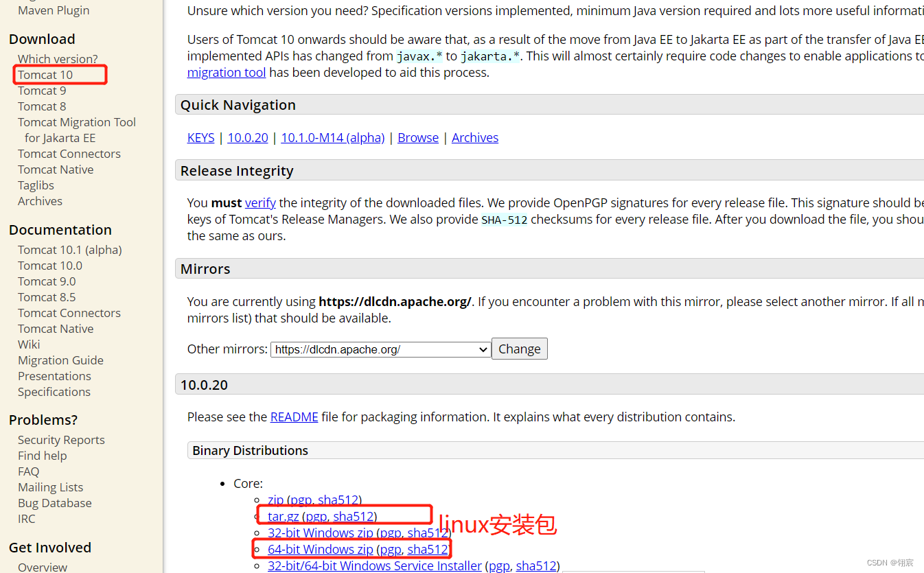Open the FAQ page
This screenshot has height=573, width=924.
28,471
